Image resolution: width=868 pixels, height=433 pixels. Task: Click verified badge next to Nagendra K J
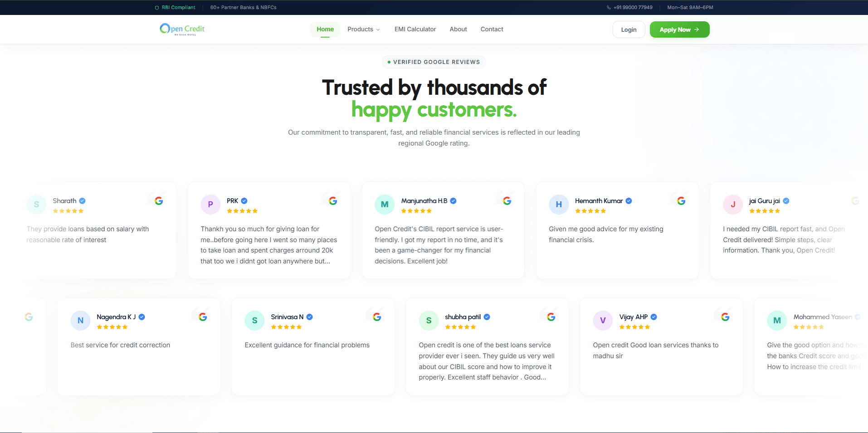(141, 317)
